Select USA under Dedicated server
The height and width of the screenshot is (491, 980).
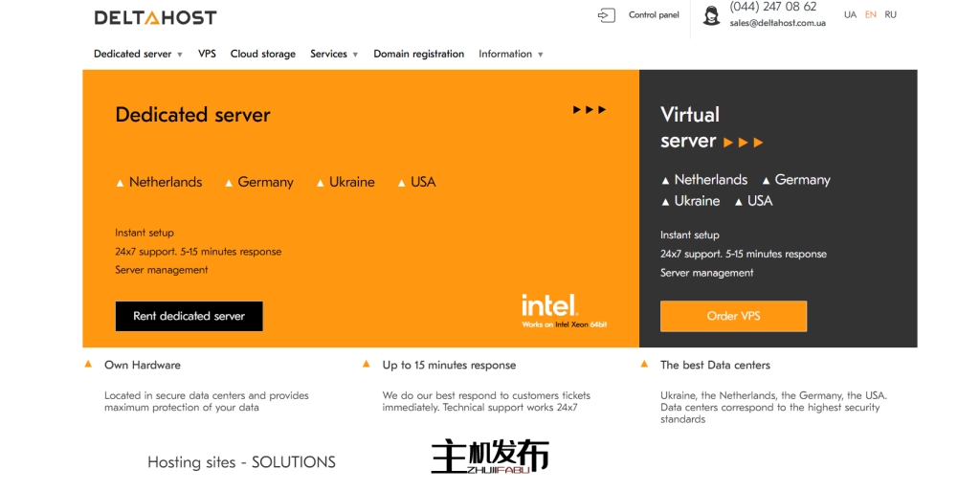(417, 183)
